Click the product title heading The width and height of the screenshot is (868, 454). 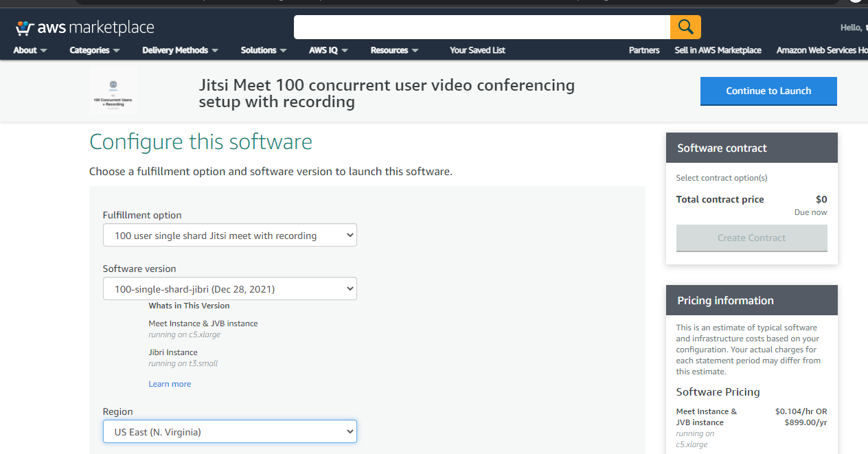pos(387,93)
